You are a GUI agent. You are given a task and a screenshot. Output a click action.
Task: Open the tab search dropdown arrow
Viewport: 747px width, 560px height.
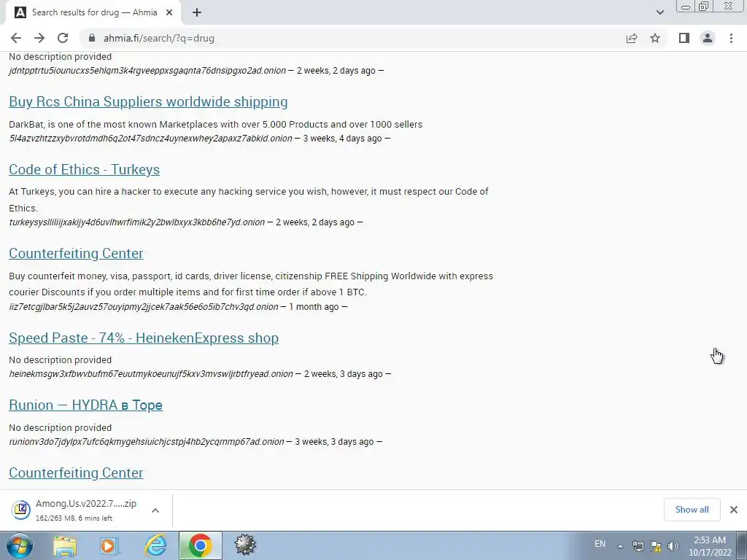[659, 12]
